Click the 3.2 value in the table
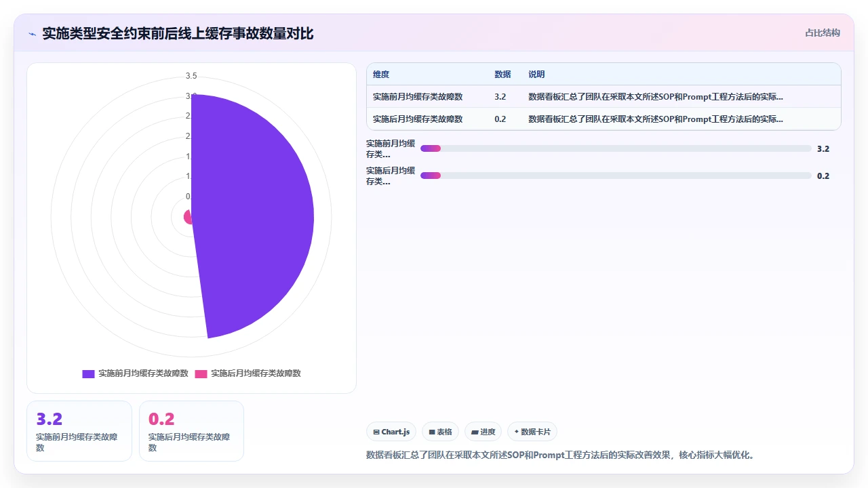Viewport: 868px width, 488px height. tap(500, 97)
